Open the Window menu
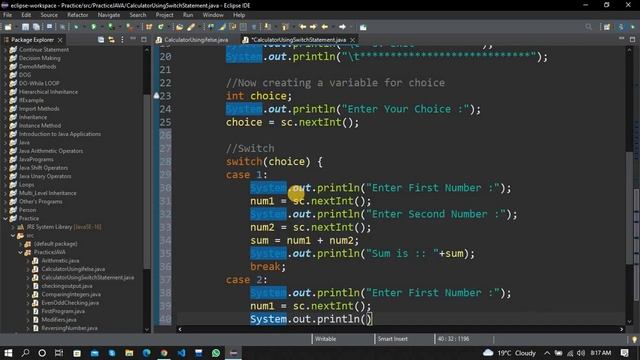640x360 pixels. click(213, 15)
